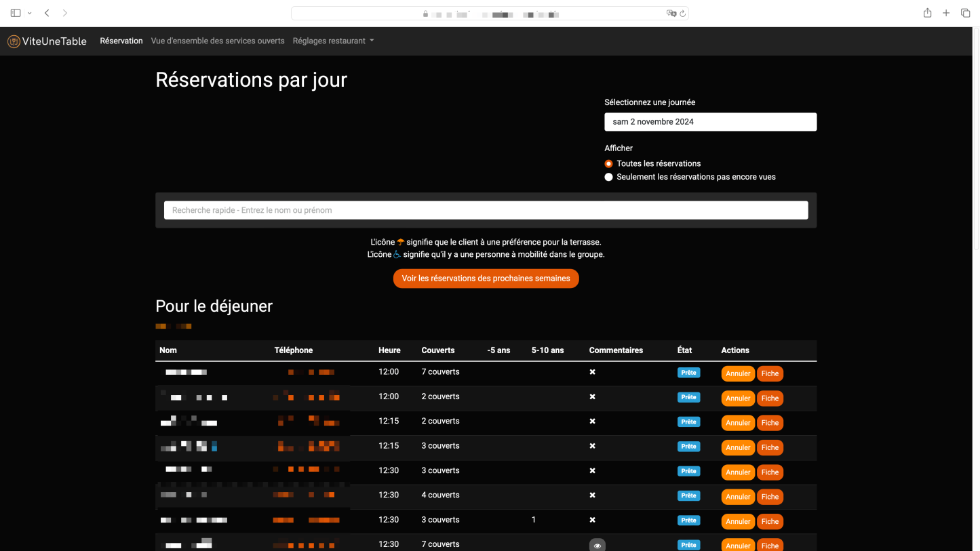Click the 5-10 ans value 1

534,520
